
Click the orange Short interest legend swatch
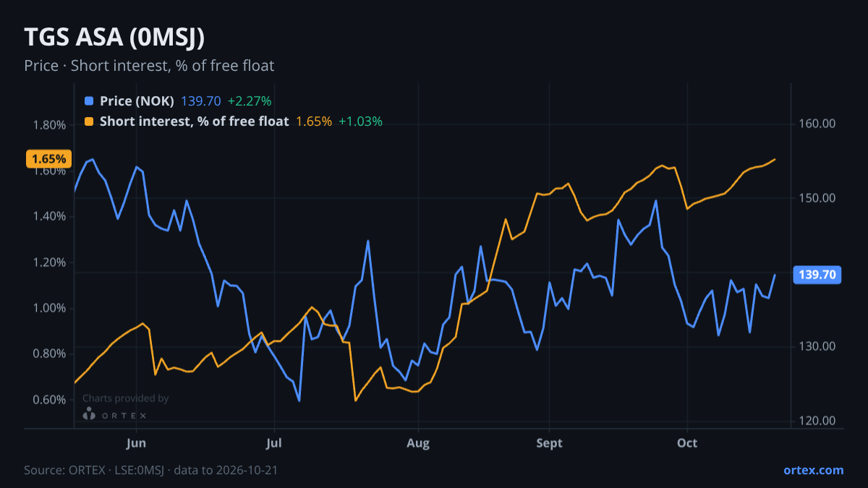(89, 121)
